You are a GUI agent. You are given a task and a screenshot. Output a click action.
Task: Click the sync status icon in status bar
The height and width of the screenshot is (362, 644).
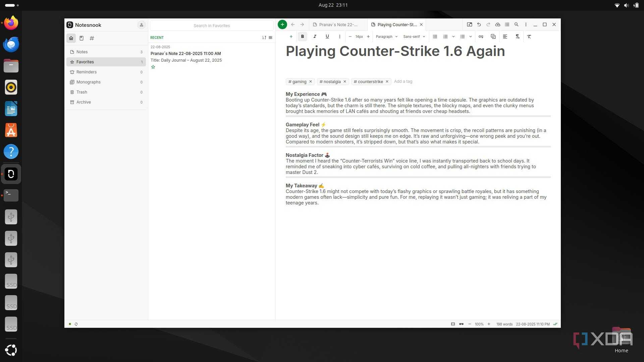tap(76, 324)
